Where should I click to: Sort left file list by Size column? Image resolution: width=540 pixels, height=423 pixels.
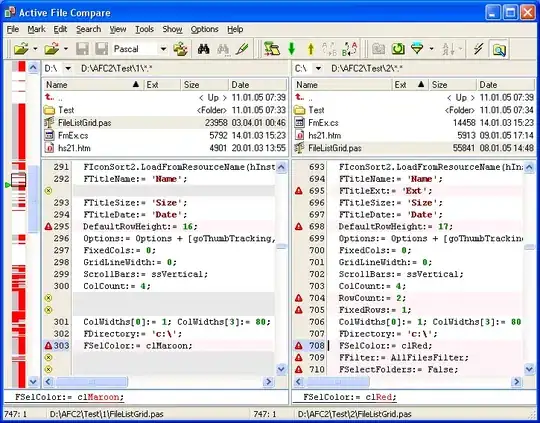point(204,84)
